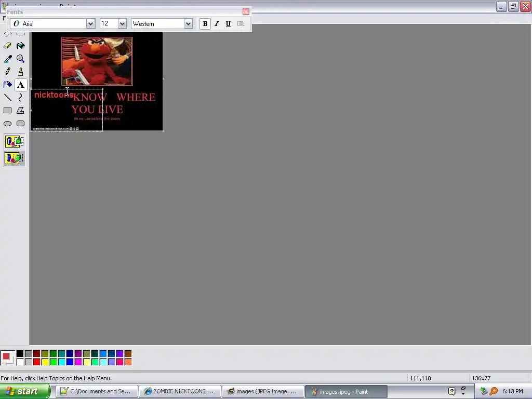
Task: Select the Ellipse shape tool
Action: 7,124
